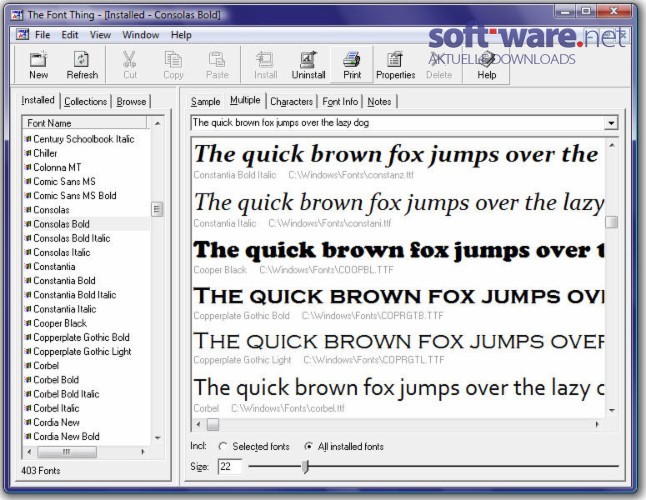
Task: Click the Constantia Italic preview sample
Action: 398,203
